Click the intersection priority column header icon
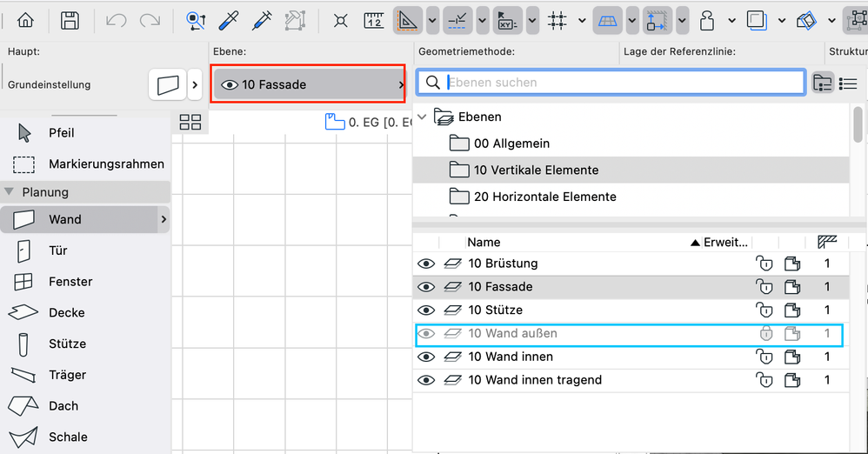 pyautogui.click(x=827, y=242)
